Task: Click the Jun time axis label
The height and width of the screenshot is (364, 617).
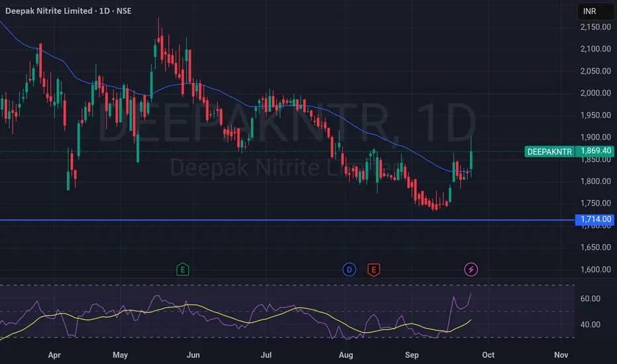Action: (x=193, y=355)
